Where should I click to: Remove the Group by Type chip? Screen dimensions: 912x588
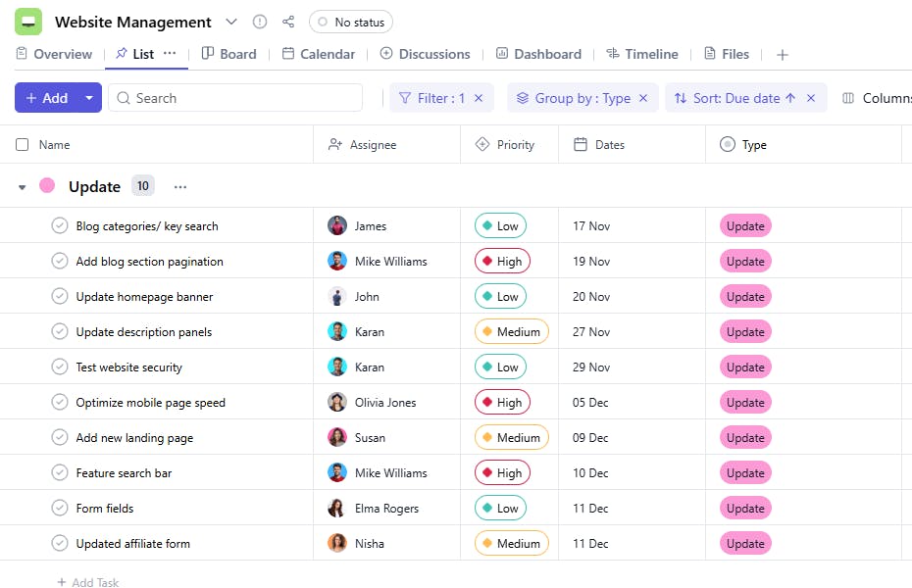point(643,98)
